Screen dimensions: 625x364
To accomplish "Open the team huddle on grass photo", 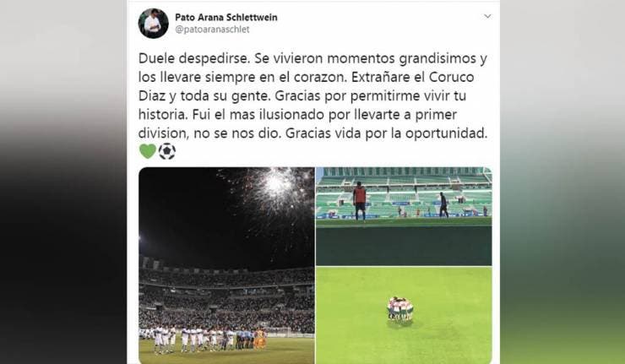I will coord(404,315).
